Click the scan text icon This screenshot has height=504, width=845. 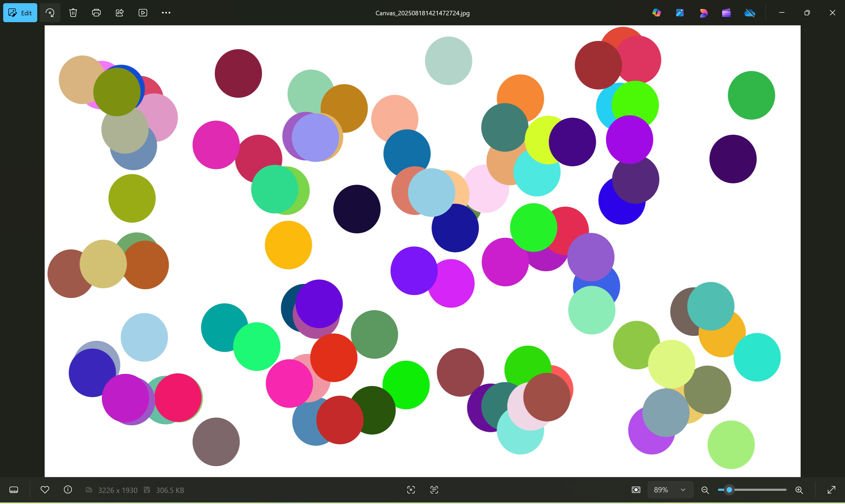pos(434,490)
